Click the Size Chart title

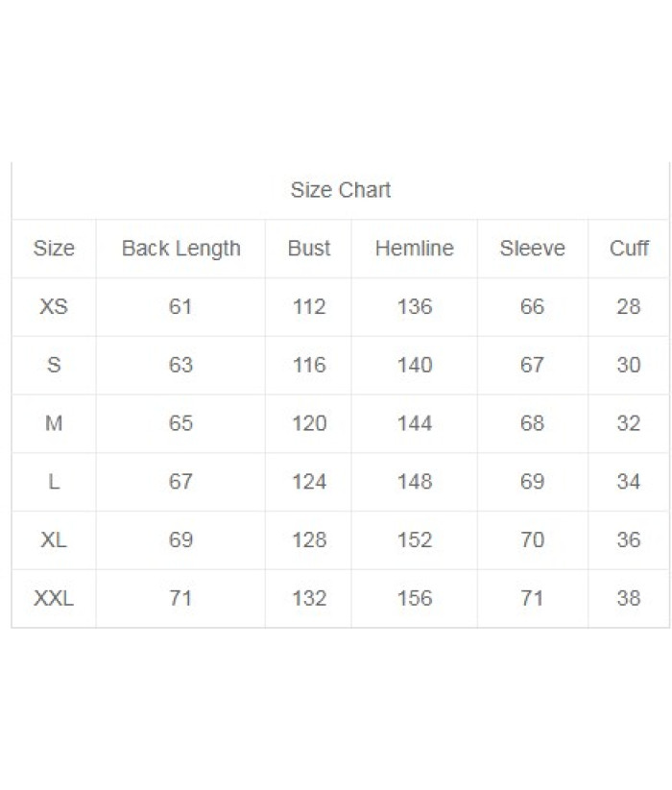click(x=341, y=190)
